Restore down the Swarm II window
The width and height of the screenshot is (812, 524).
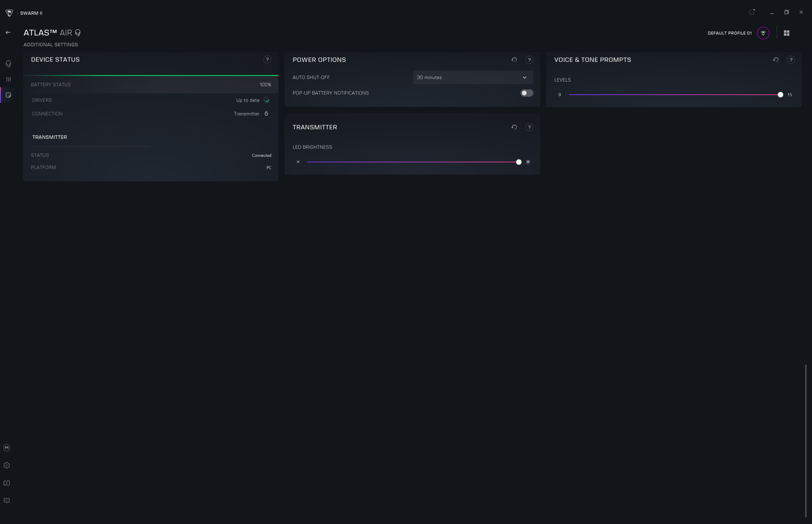[x=787, y=12]
